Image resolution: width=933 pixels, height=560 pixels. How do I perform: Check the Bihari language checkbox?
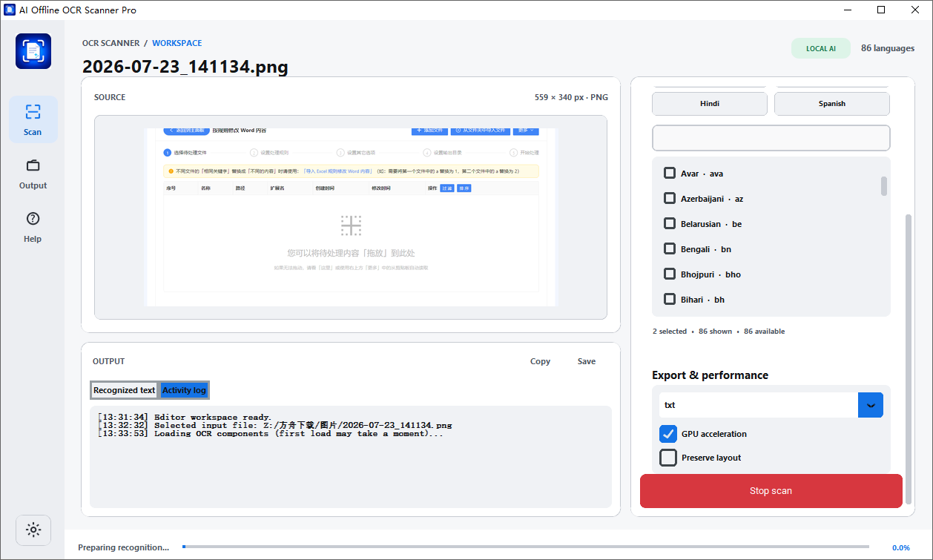669,300
